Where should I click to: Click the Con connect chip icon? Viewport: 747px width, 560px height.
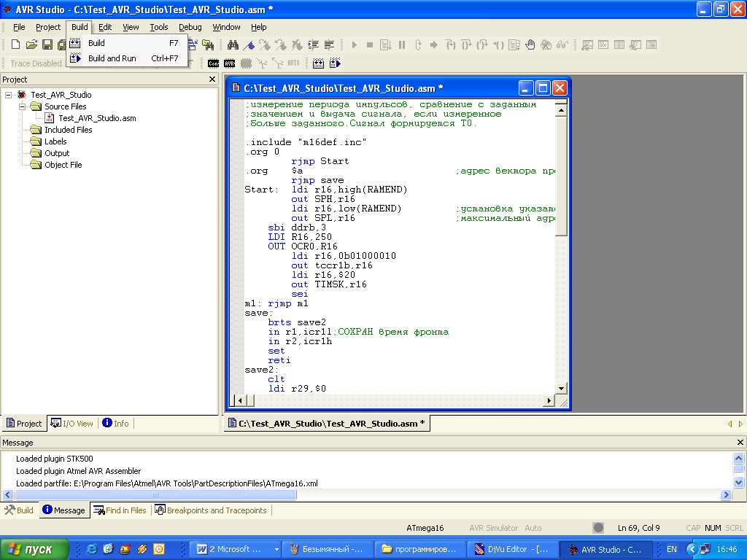point(214,63)
